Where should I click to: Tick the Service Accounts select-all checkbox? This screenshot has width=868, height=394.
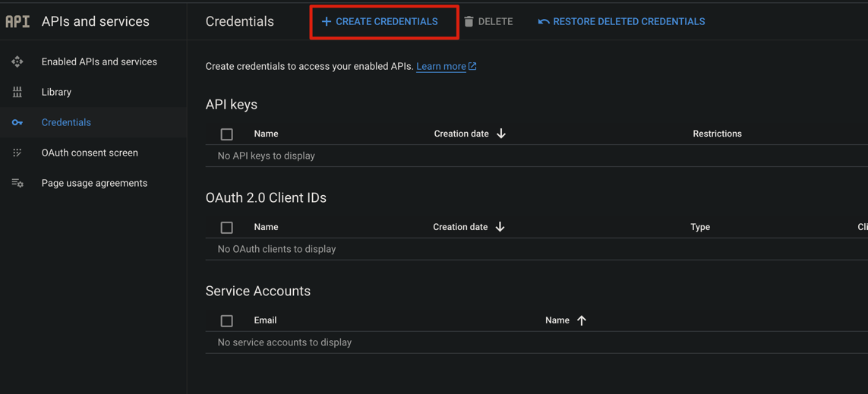pyautogui.click(x=226, y=321)
